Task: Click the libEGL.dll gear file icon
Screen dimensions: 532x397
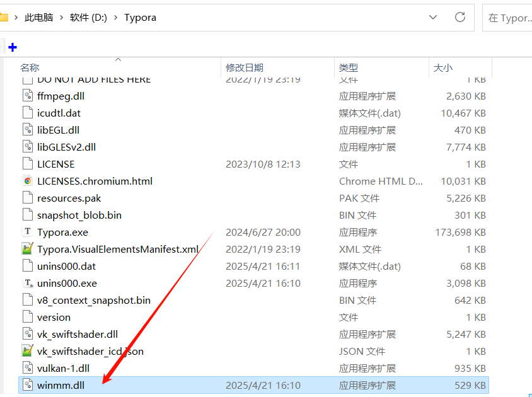Action: pyautogui.click(x=28, y=130)
